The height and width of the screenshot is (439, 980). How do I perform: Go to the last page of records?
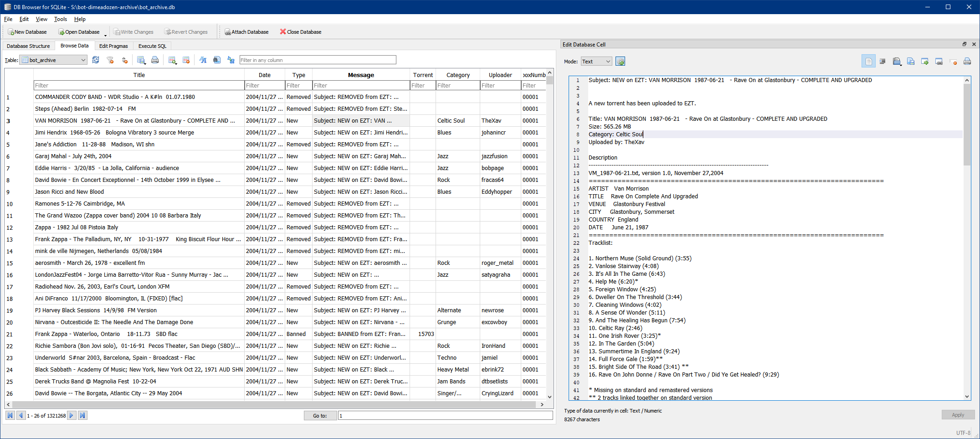[82, 415]
